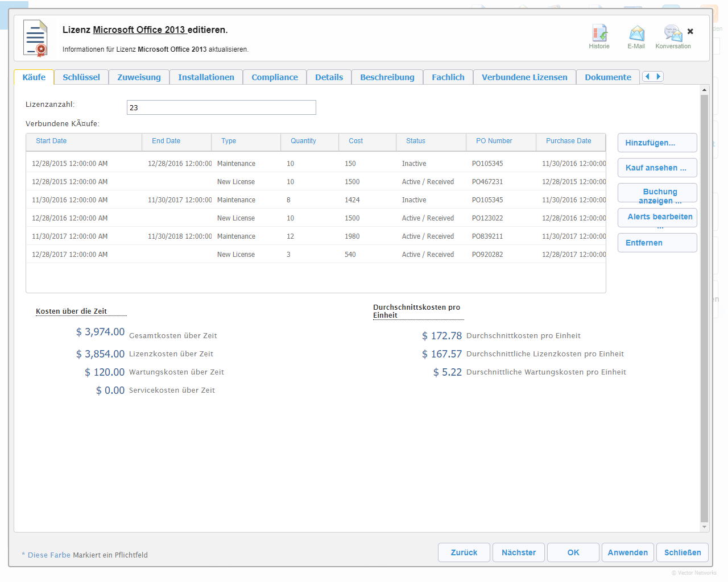The image size is (728, 582).
Task: Click quantity 12 cell
Action: [290, 236]
